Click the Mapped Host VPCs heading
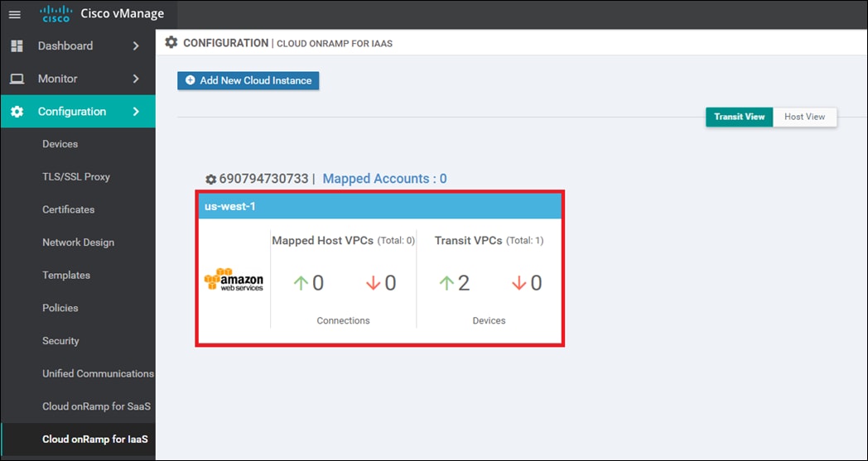Image resolution: width=868 pixels, height=461 pixels. coord(323,241)
